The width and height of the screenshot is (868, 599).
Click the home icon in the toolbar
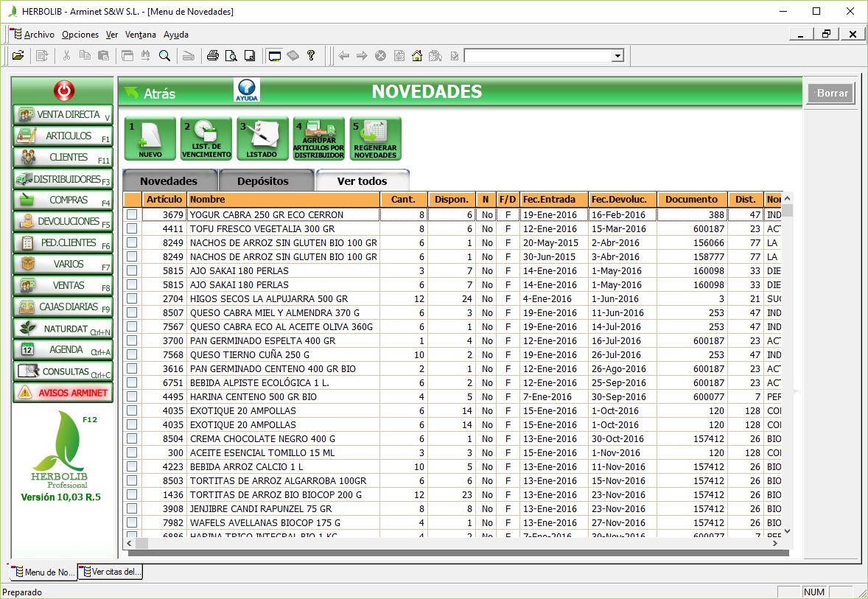pyautogui.click(x=417, y=55)
